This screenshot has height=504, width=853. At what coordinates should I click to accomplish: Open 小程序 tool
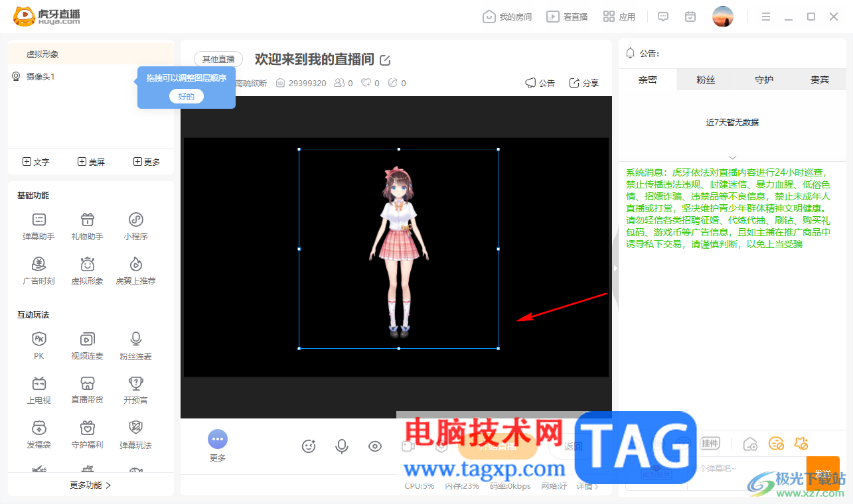coord(136,226)
